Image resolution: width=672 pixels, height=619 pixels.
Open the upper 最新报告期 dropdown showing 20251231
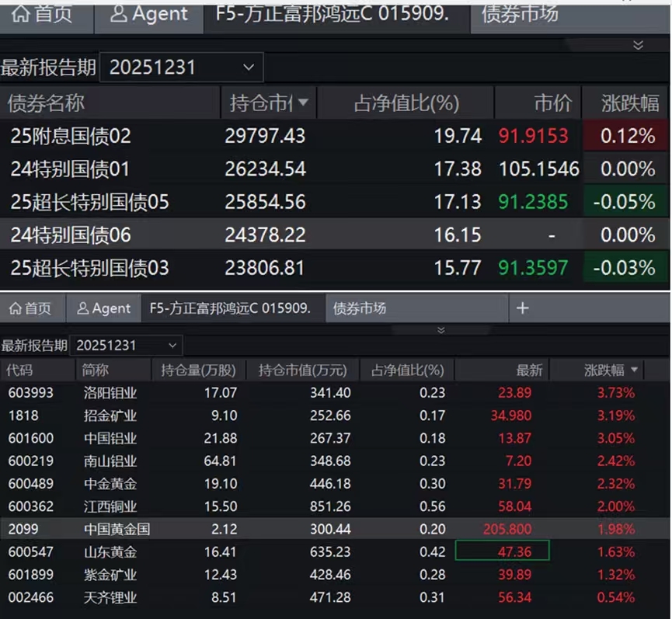(x=181, y=68)
